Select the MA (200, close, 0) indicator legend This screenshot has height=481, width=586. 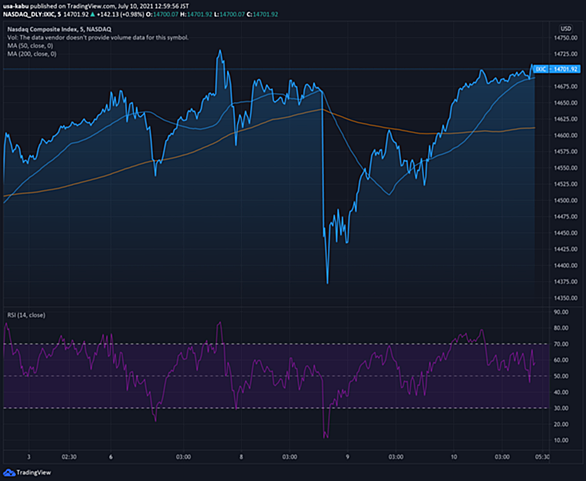(32, 54)
